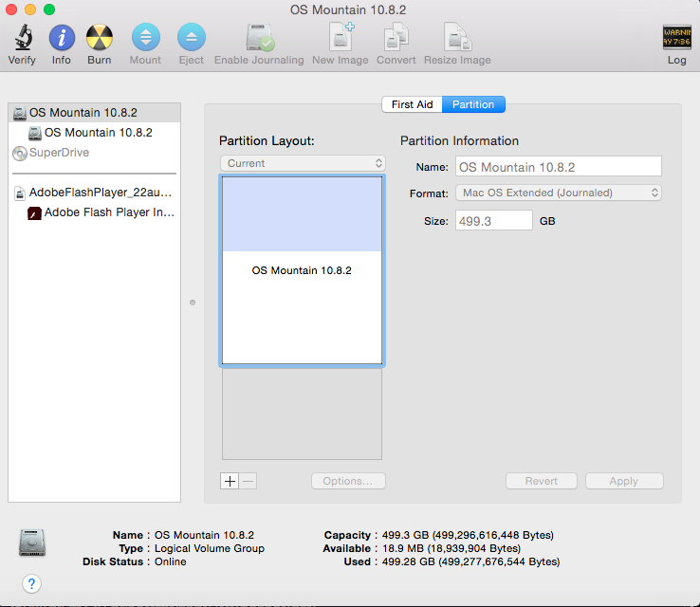Image resolution: width=700 pixels, height=607 pixels.
Task: Click the Options... button
Action: click(348, 481)
